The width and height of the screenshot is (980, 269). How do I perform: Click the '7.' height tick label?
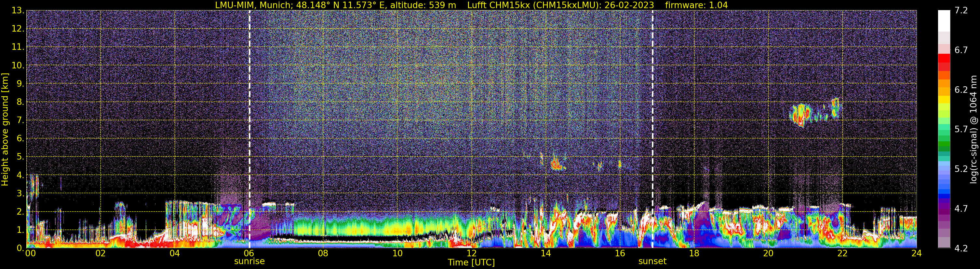click(20, 120)
